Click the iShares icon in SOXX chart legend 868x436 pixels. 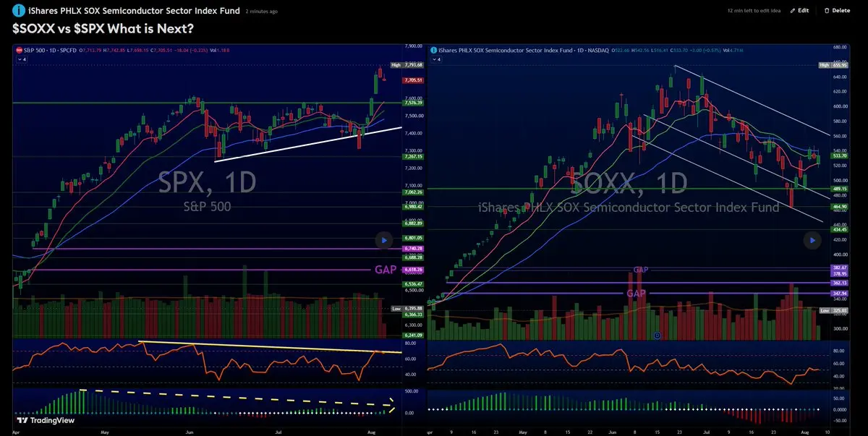tap(433, 50)
